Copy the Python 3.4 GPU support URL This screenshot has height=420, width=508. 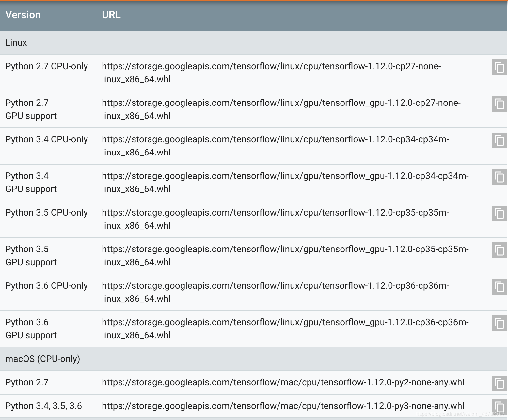pyautogui.click(x=499, y=177)
